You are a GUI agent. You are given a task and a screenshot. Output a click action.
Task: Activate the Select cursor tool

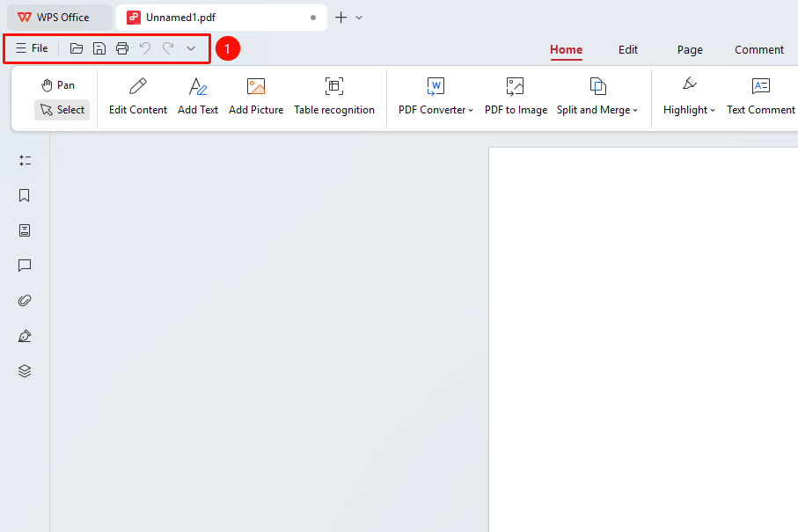click(x=62, y=110)
